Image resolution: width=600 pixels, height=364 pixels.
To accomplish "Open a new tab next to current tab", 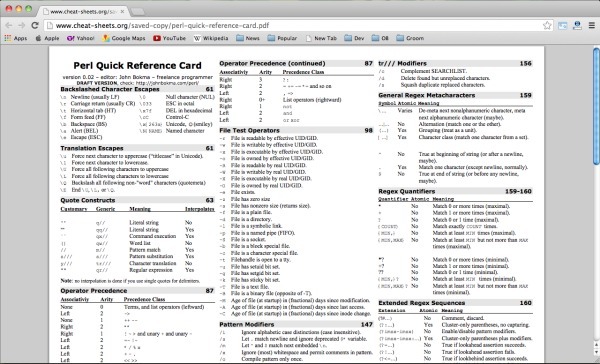I will point(137,12).
